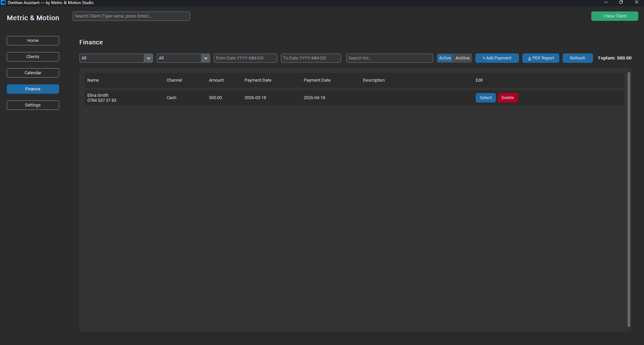
Task: Open the Home page from the sidebar
Action: pyautogui.click(x=33, y=41)
